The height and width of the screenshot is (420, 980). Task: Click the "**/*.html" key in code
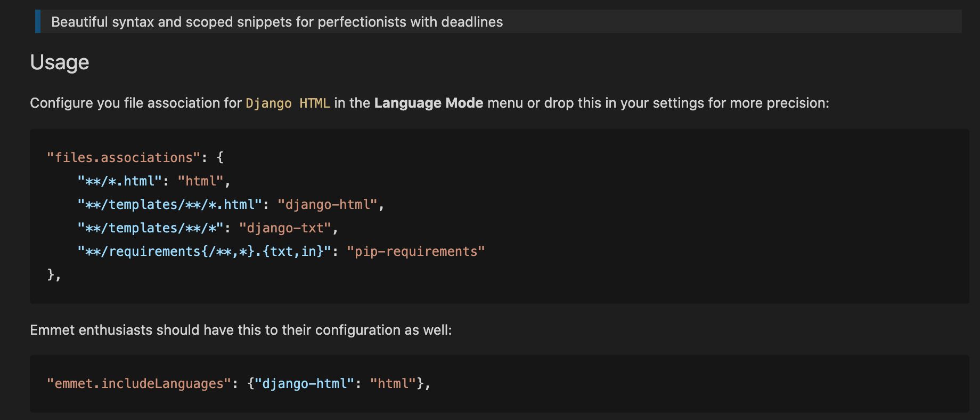(x=119, y=181)
